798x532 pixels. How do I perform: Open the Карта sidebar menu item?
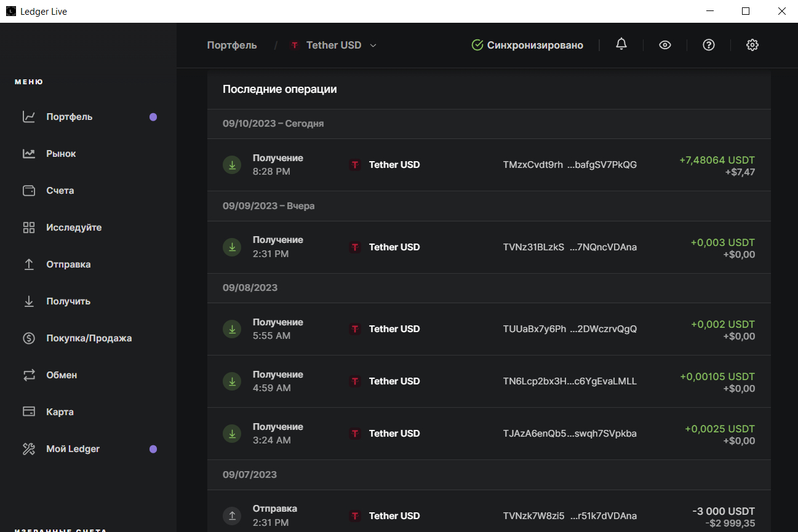(x=88, y=412)
